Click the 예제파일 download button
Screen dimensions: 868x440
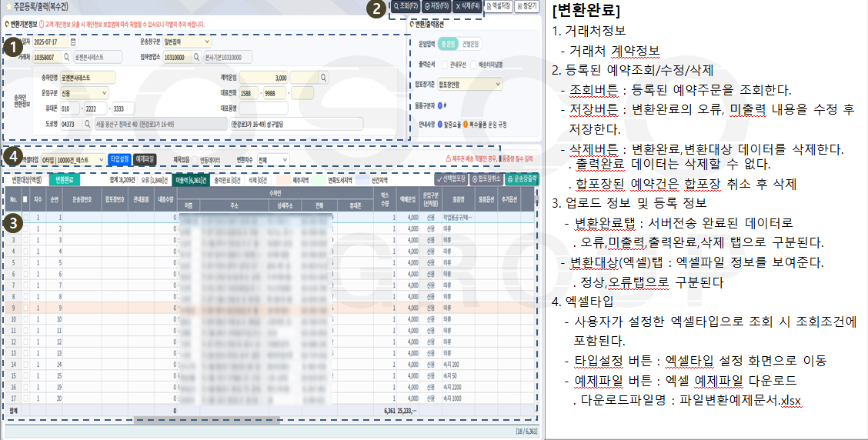pos(145,159)
